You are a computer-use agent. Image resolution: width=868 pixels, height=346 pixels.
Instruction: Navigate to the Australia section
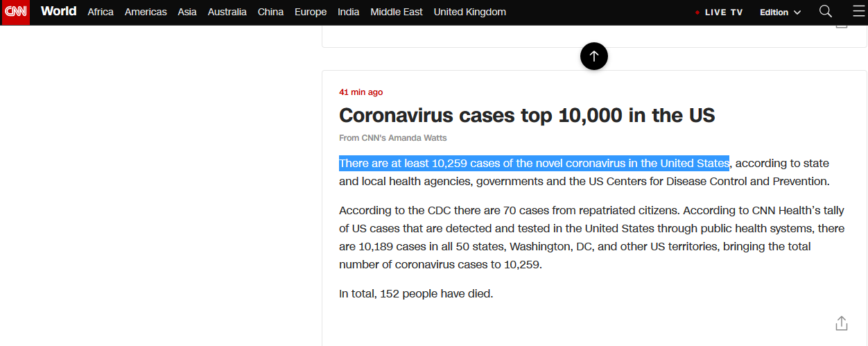pyautogui.click(x=227, y=12)
